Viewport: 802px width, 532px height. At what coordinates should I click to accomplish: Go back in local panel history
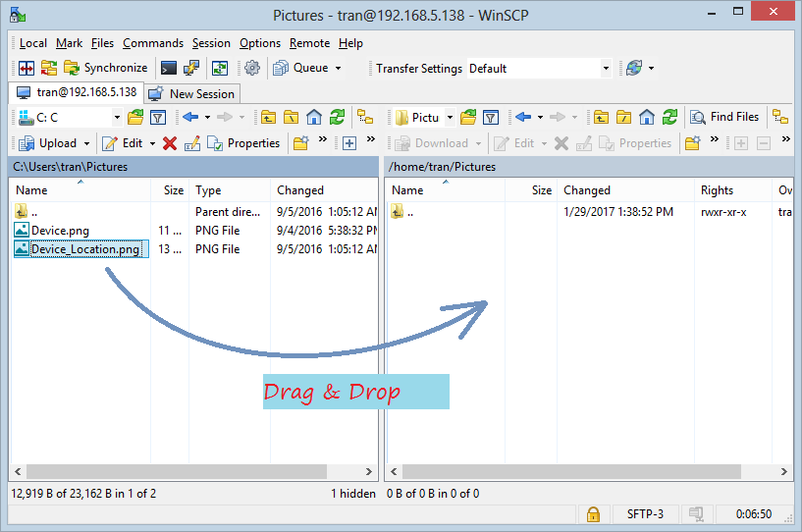click(190, 118)
